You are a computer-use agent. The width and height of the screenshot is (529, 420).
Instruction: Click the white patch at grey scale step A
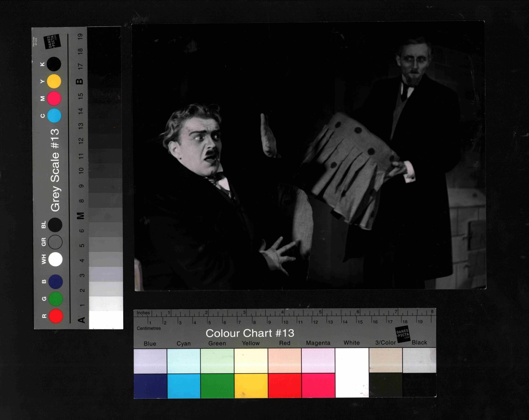tap(106, 320)
